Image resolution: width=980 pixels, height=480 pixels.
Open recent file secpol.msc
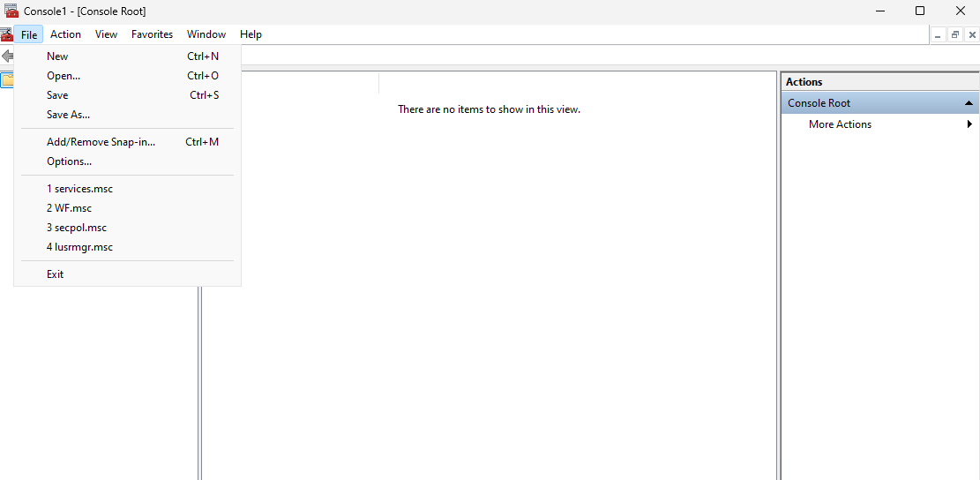pyautogui.click(x=77, y=228)
